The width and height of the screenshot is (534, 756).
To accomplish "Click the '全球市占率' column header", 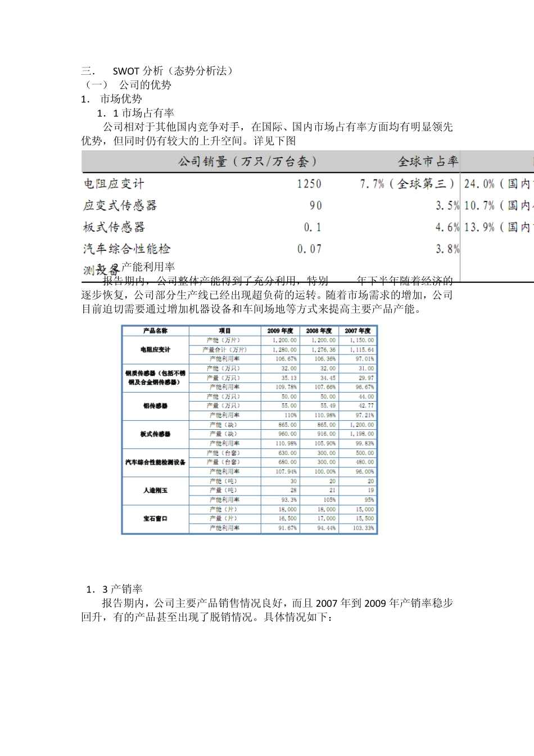I will click(x=428, y=162).
